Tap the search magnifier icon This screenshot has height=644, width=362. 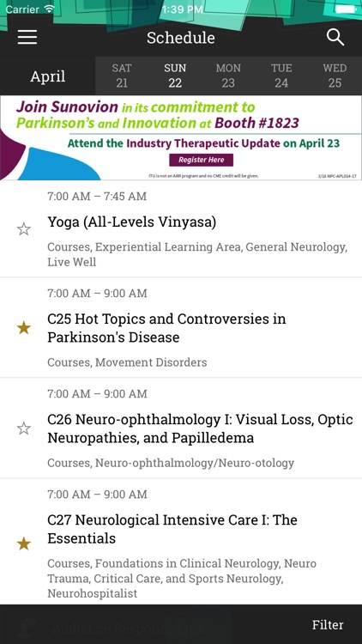coord(335,38)
